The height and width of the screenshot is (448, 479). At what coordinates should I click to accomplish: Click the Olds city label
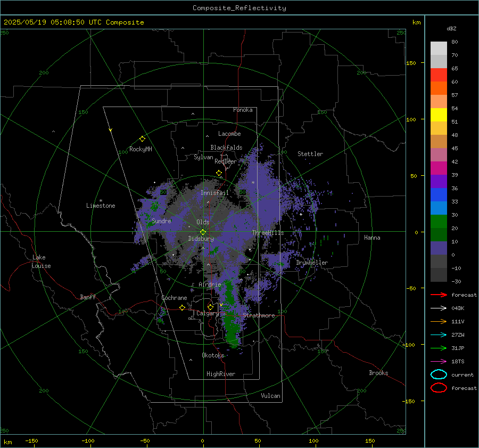pyautogui.click(x=203, y=222)
